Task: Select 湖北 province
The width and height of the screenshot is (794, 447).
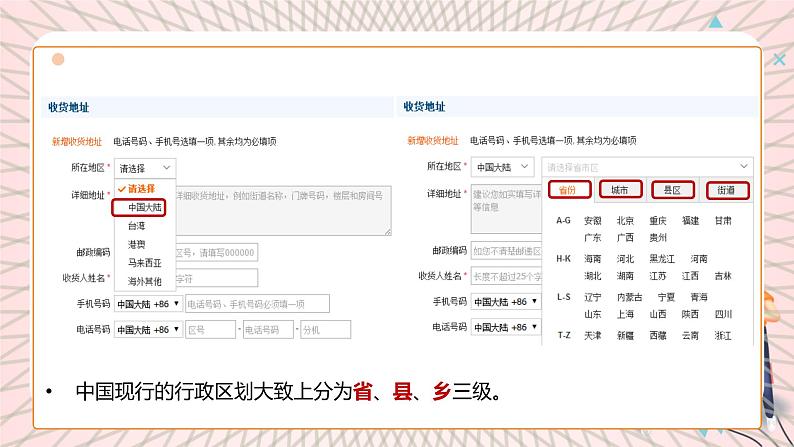Action: click(592, 276)
